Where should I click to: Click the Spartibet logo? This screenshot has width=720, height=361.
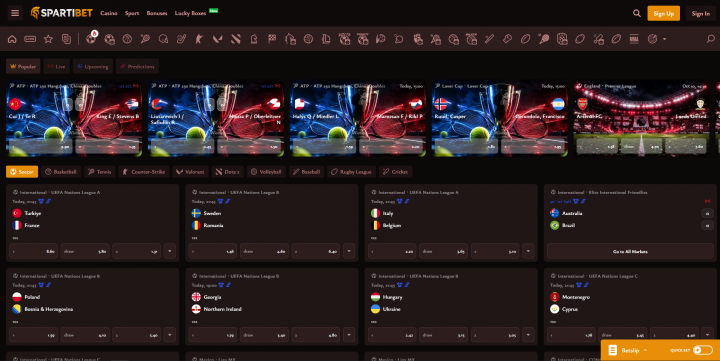pos(61,13)
